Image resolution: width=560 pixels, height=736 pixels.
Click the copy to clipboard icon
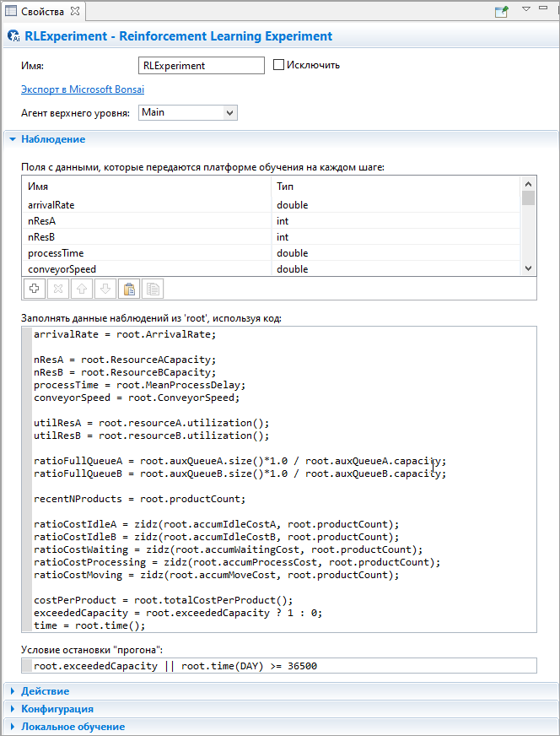(153, 289)
